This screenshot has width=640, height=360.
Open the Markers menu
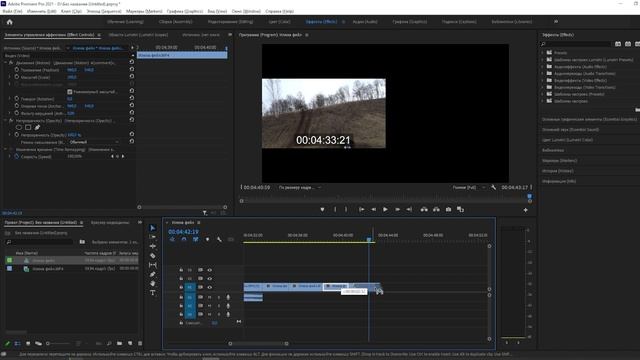pos(144,11)
